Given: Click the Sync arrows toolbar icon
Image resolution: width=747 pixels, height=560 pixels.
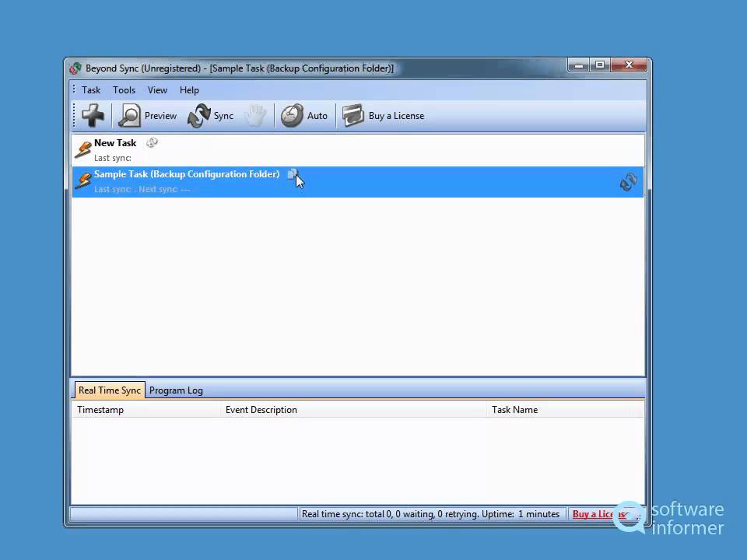Looking at the screenshot, I should pos(198,116).
